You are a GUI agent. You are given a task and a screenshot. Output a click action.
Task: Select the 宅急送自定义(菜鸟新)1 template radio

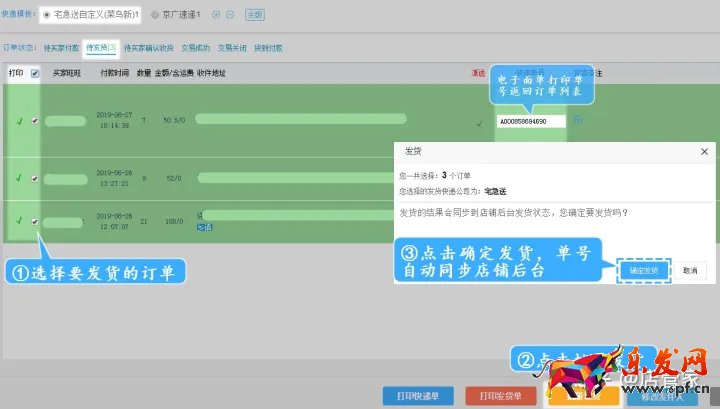[x=46, y=15]
